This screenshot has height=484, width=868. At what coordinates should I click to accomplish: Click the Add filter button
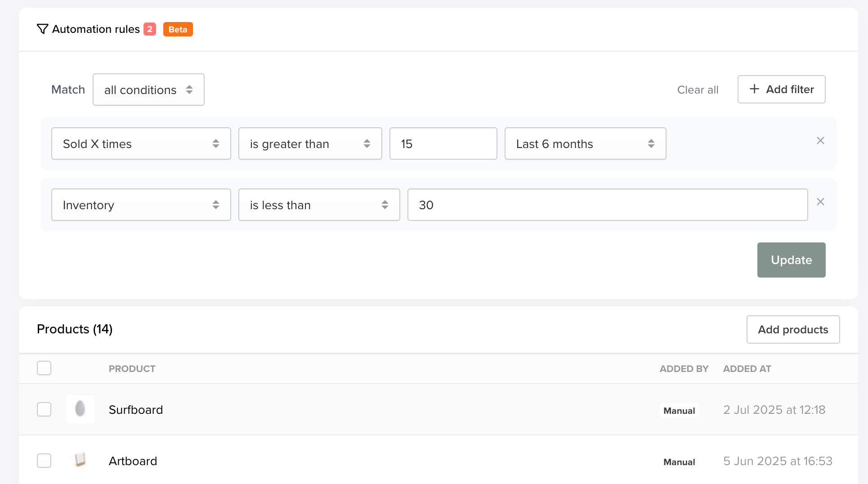coord(782,89)
